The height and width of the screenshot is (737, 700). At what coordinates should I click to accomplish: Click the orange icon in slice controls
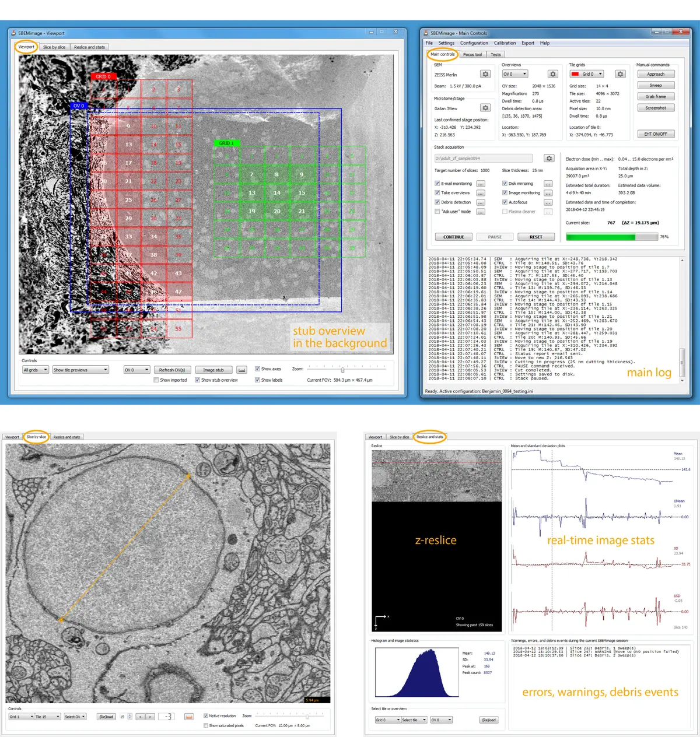click(189, 717)
